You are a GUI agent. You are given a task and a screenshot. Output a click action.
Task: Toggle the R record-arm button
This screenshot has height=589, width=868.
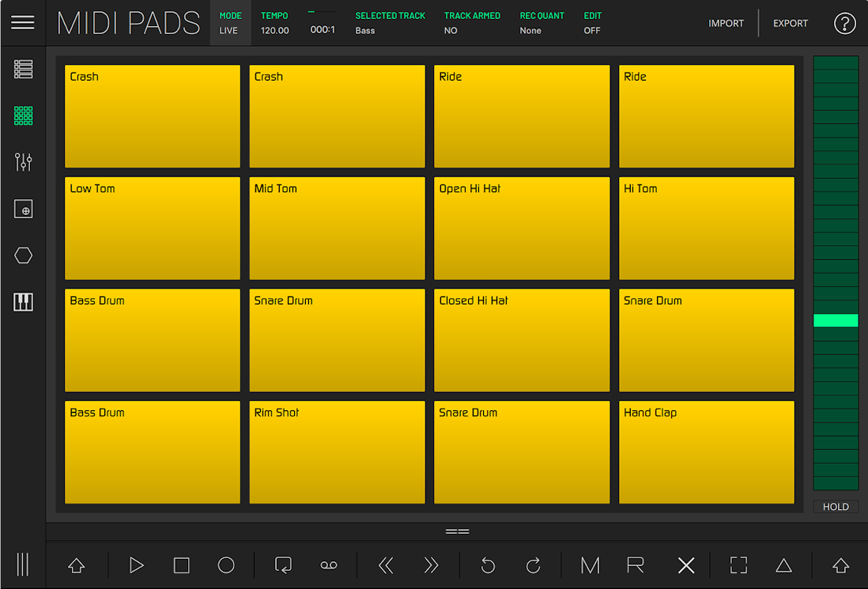(x=636, y=565)
